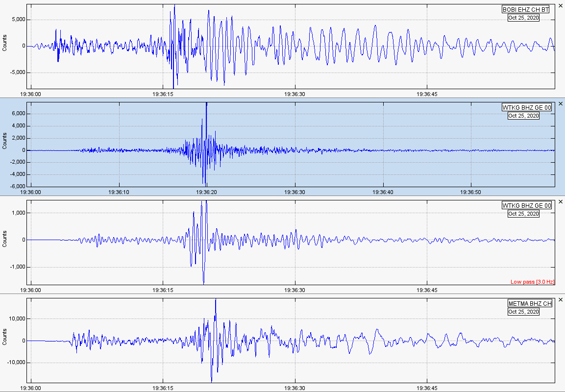The image size is (565, 392).
Task: Click the 19:36:50 tick in highlighted WTKG panel
Action: tap(471, 192)
